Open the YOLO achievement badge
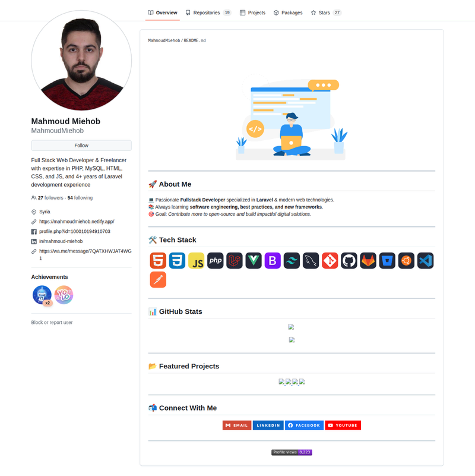The height and width of the screenshot is (476, 475). [64, 295]
